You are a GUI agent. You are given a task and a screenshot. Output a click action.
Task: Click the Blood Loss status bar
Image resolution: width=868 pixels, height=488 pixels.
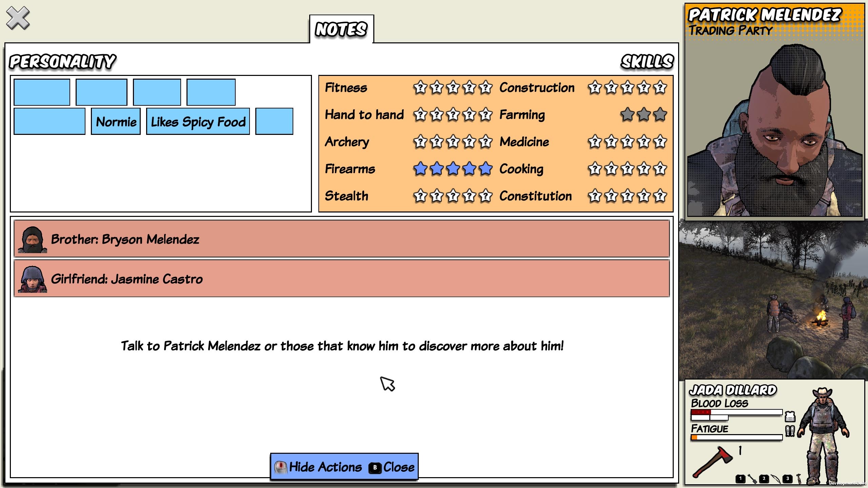tap(736, 412)
